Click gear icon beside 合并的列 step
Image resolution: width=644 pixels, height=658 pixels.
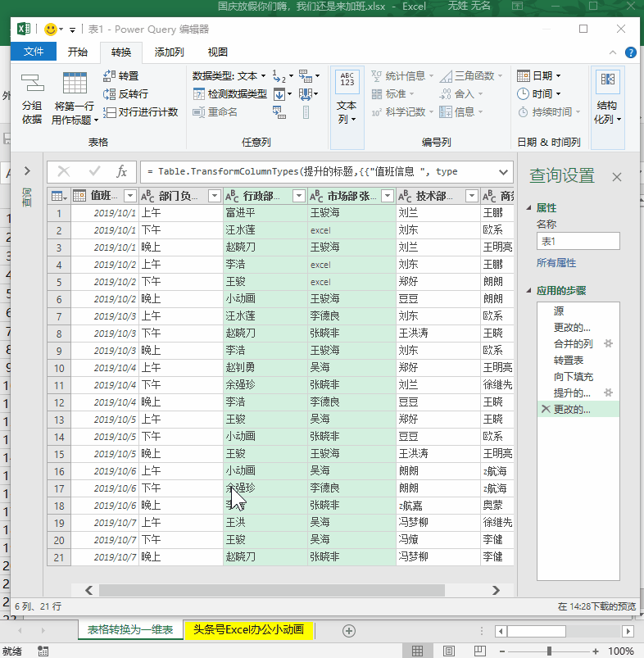[608, 343]
